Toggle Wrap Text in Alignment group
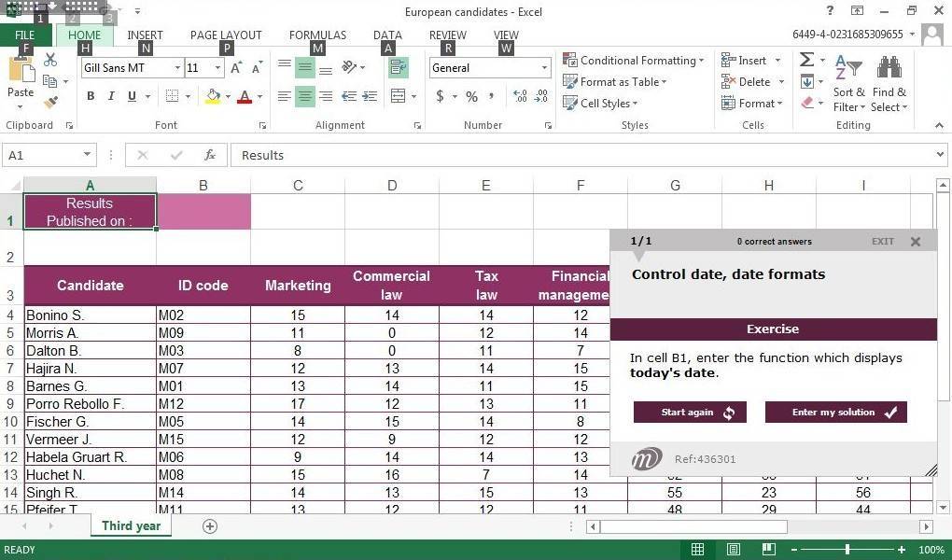 click(399, 67)
